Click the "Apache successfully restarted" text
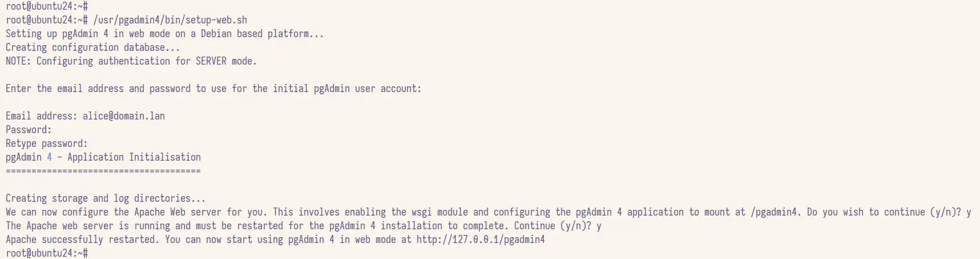 pos(80,240)
